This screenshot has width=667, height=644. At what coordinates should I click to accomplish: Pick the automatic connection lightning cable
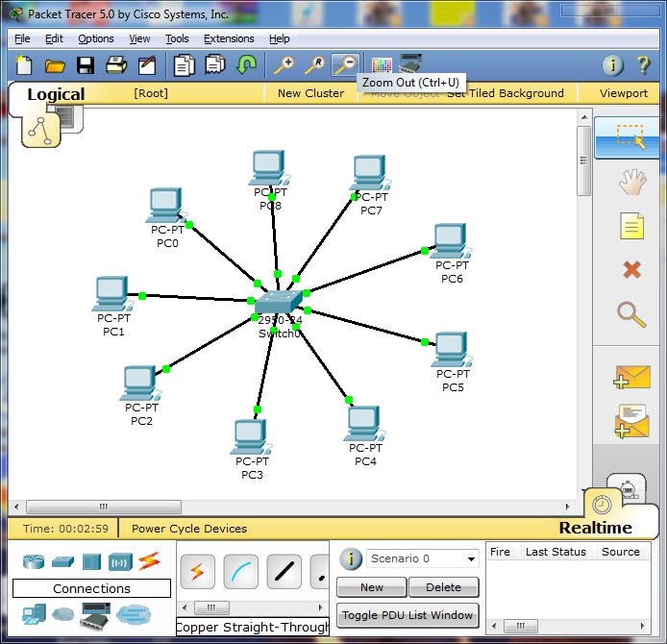(197, 572)
